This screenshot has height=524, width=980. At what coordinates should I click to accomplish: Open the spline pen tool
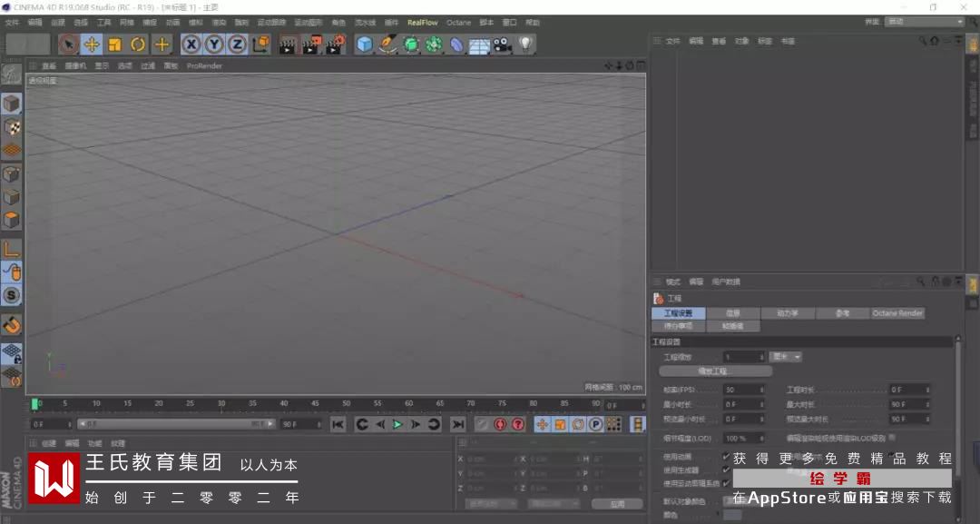[388, 44]
